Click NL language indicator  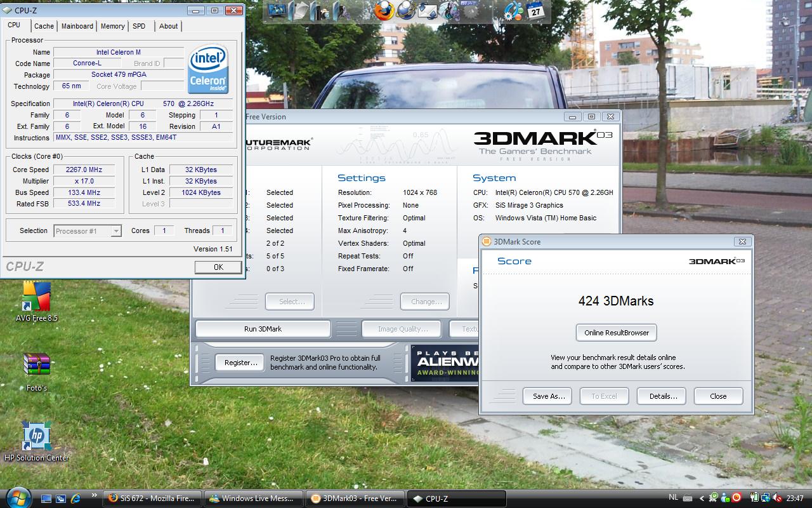[x=674, y=498]
